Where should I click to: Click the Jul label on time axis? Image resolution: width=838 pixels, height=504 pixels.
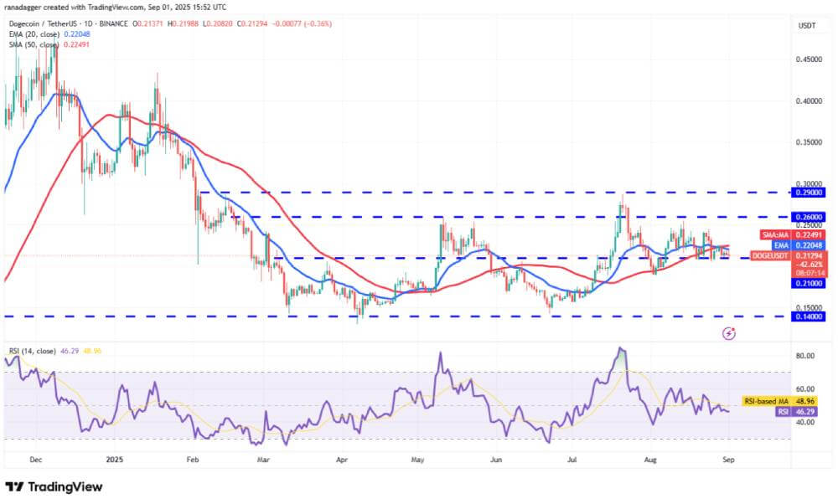tap(572, 460)
